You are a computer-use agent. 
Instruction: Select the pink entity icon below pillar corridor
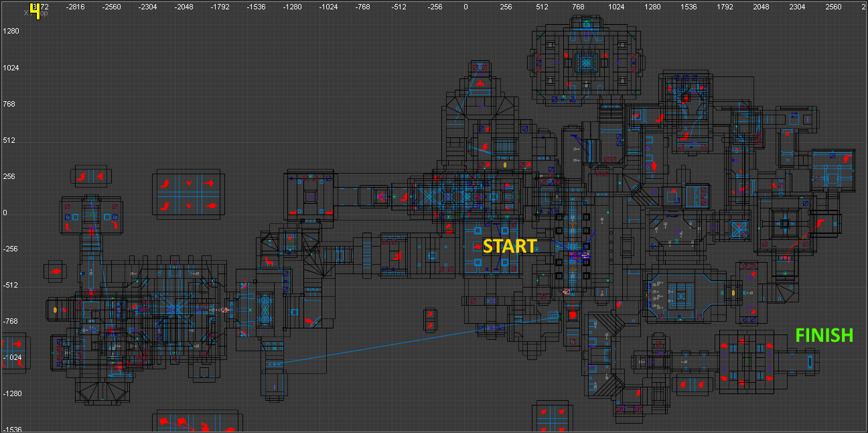click(x=567, y=292)
